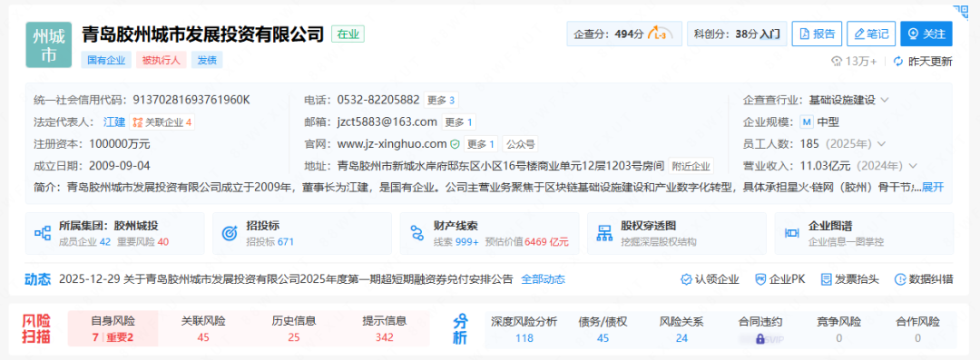Show more phone numbers 更多 3
Image resolution: width=980 pixels, height=360 pixels.
(x=441, y=100)
